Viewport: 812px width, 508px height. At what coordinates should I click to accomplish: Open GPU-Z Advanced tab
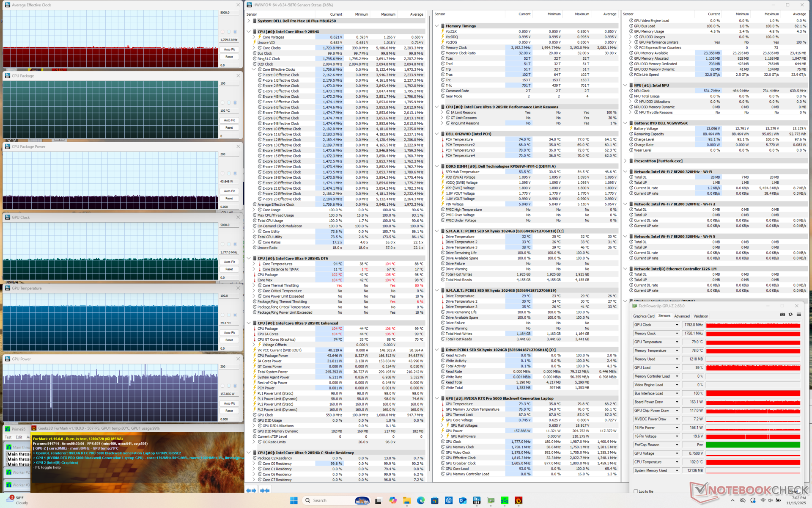point(682,316)
